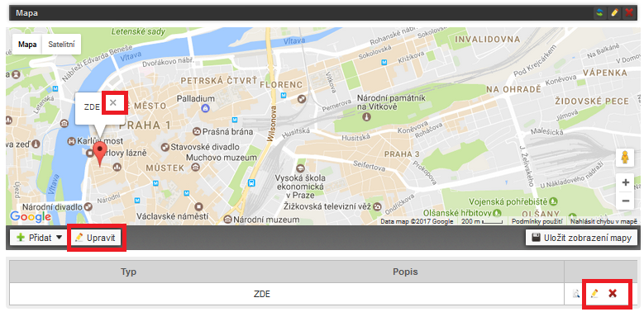Click the Google logo on map
Viewport: 644px width, 312px height.
30,216
